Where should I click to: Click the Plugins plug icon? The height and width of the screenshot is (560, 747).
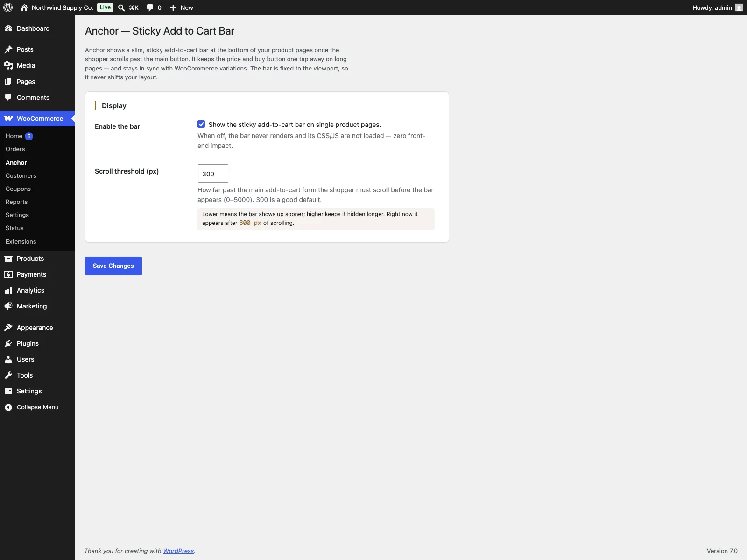pos(8,343)
